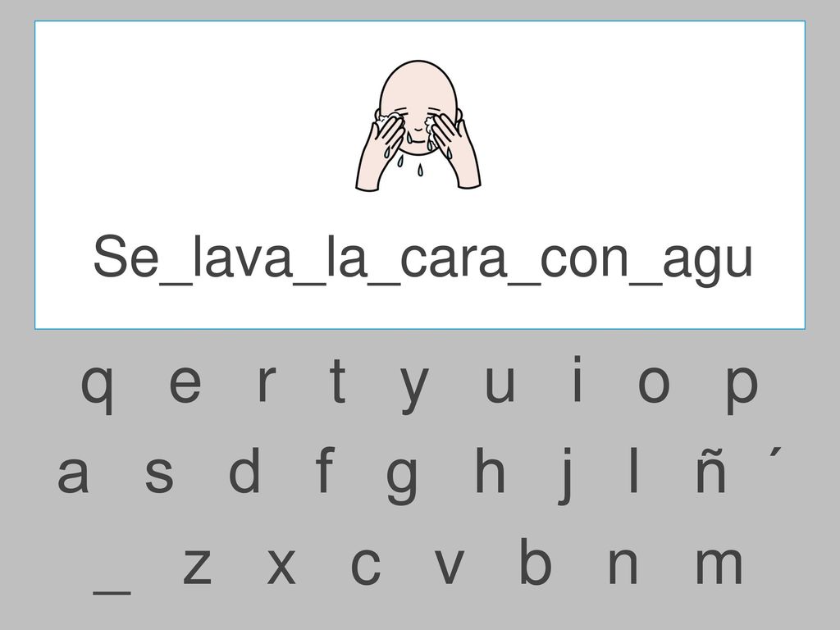This screenshot has height=630, width=840.
Task: Tap the 'u' key on keyboard
Action: click(500, 385)
